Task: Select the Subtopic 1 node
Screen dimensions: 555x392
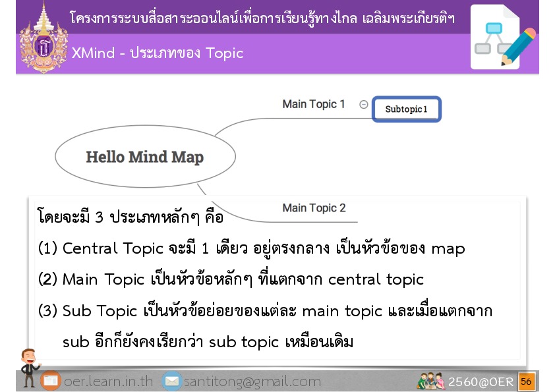Action: coord(406,109)
